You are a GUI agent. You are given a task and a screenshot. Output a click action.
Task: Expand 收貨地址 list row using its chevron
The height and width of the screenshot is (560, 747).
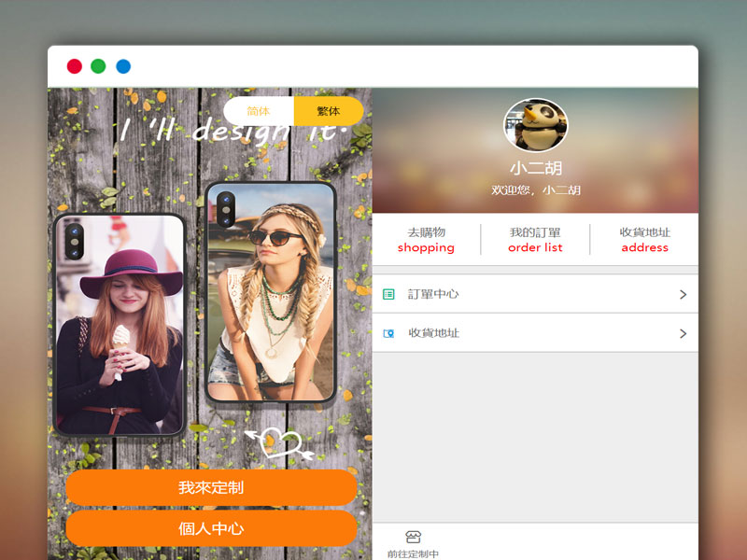[683, 333]
